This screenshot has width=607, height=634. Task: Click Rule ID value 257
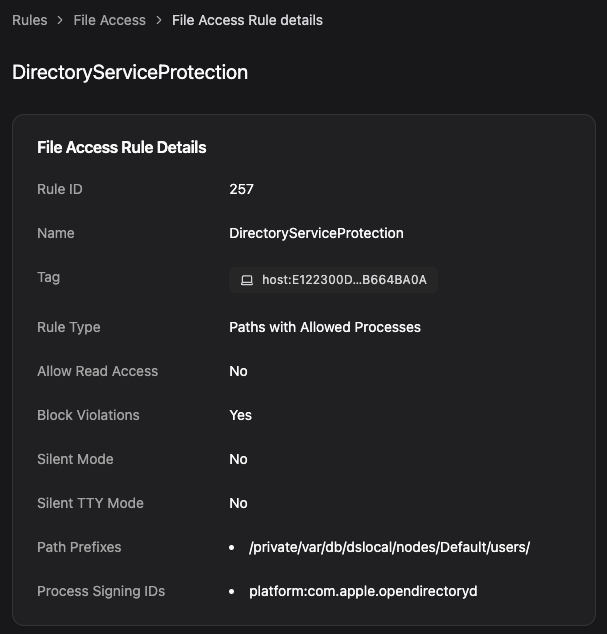241,189
